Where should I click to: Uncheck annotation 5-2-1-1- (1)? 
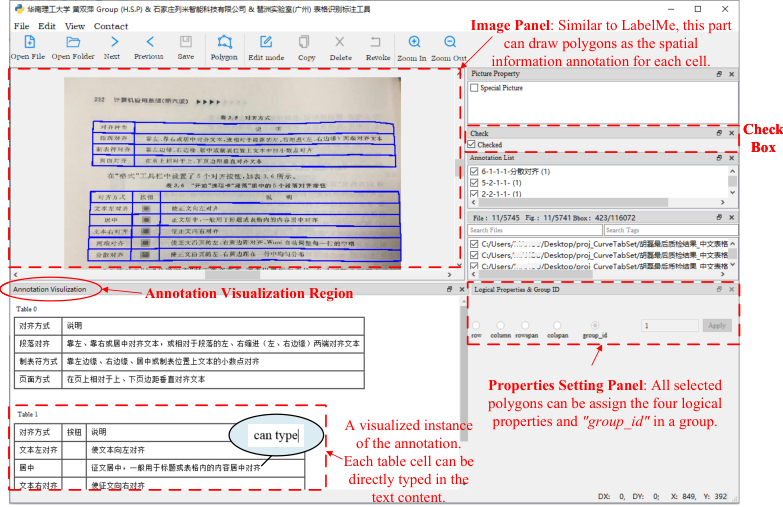coord(474,183)
